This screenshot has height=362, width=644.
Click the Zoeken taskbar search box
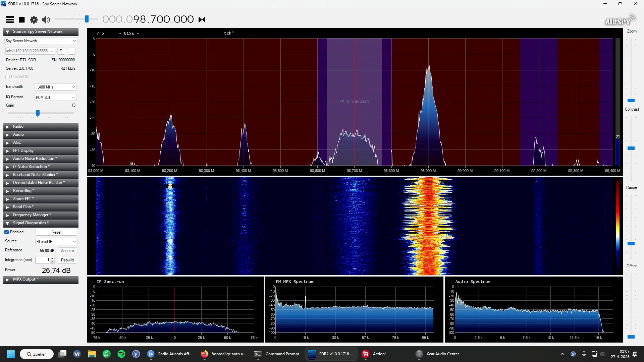(x=37, y=354)
